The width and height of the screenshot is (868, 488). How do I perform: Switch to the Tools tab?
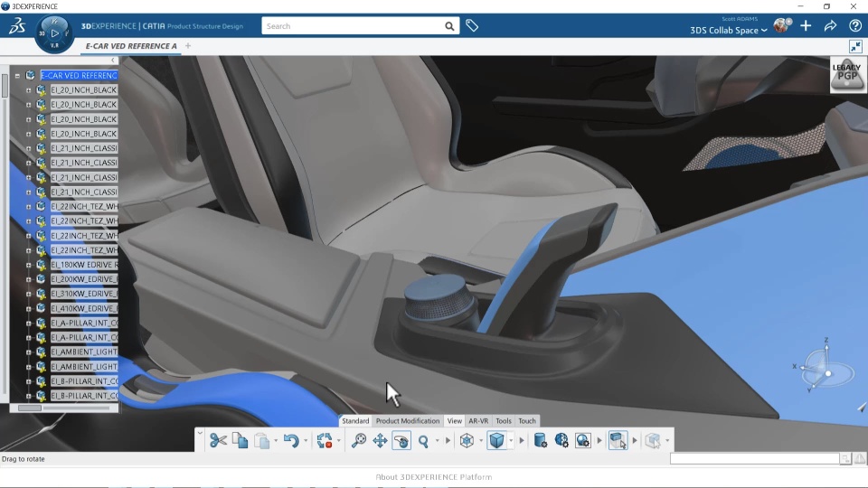point(504,421)
